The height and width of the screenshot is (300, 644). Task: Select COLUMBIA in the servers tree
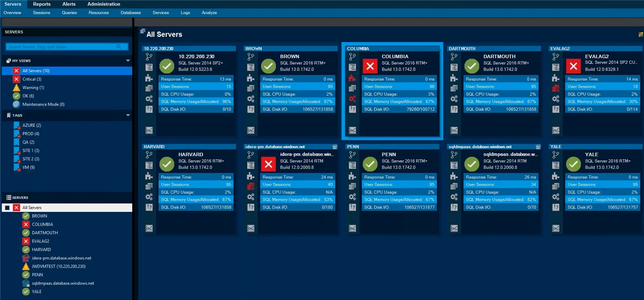[42, 225]
